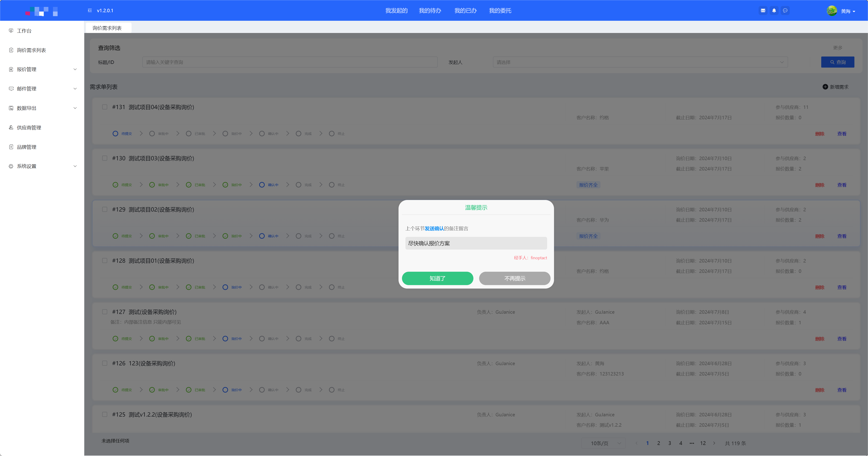Open the 发起人 dropdown selector

[640, 62]
